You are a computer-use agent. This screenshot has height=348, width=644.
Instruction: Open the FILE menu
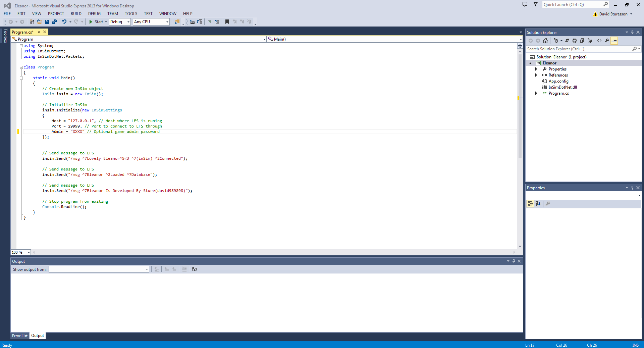pyautogui.click(x=7, y=14)
